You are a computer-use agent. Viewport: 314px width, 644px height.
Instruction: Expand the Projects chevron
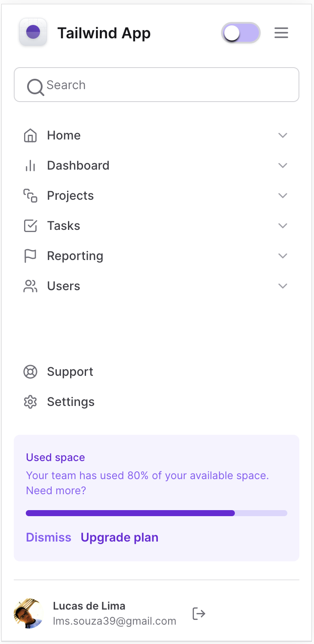pyautogui.click(x=283, y=196)
